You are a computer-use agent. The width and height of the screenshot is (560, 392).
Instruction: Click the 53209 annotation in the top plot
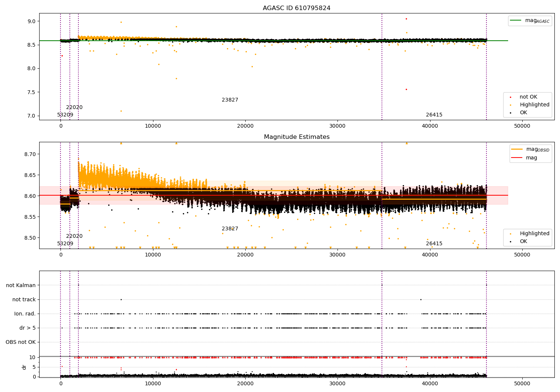pyautogui.click(x=65, y=115)
